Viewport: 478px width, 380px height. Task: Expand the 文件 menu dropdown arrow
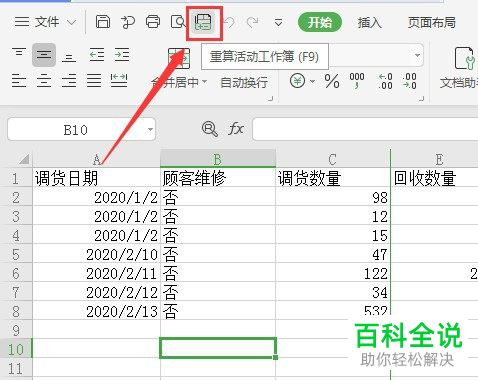[71, 23]
